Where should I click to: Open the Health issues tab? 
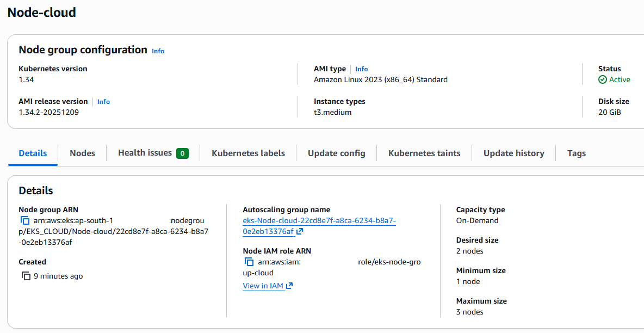tap(145, 153)
